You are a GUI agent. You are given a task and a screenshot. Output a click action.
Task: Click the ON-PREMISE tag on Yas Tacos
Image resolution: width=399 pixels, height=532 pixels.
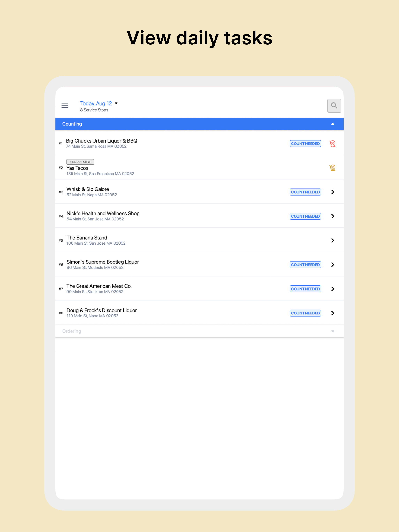pyautogui.click(x=80, y=162)
